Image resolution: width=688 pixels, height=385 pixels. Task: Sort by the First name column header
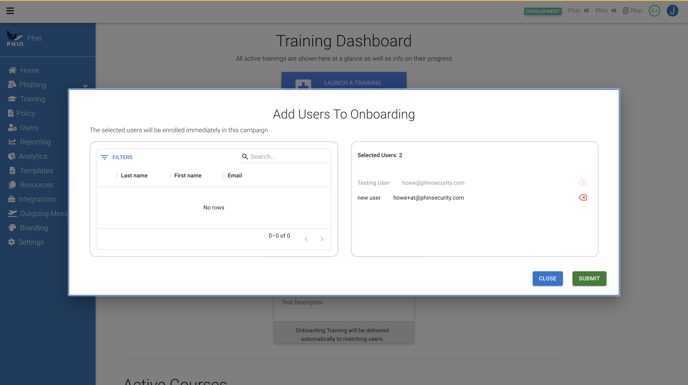(x=188, y=176)
